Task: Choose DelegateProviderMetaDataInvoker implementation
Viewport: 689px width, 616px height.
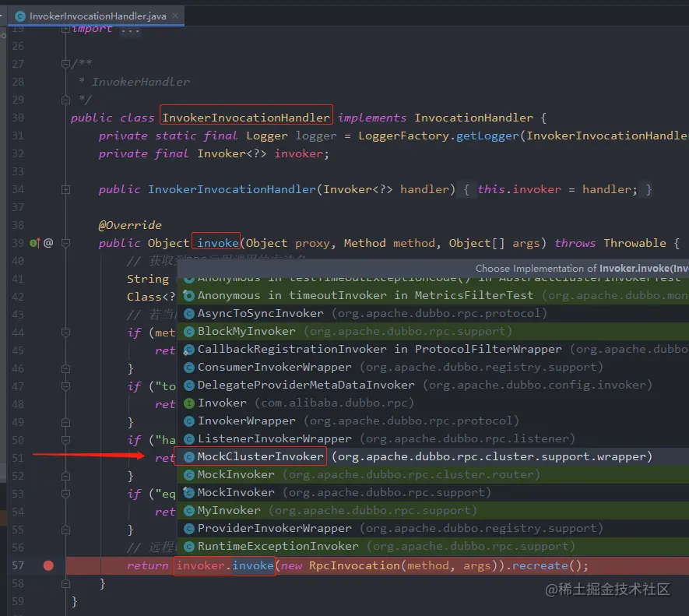Action: (x=433, y=385)
